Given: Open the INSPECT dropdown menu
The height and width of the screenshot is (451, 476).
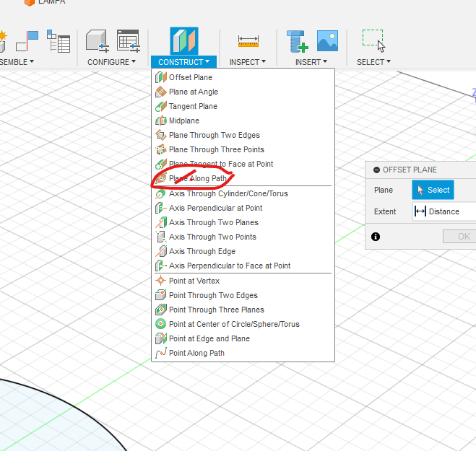Looking at the screenshot, I should [248, 62].
